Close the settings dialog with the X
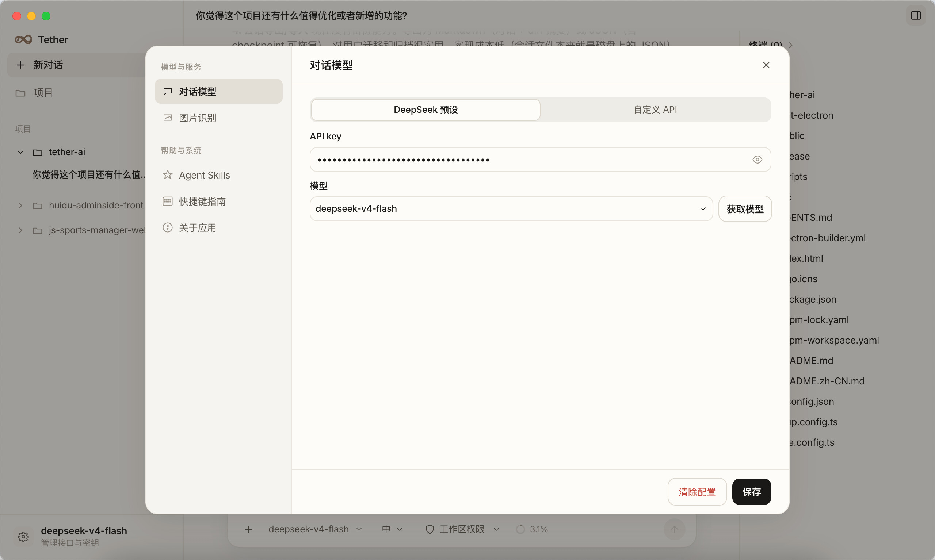935x560 pixels. (766, 65)
